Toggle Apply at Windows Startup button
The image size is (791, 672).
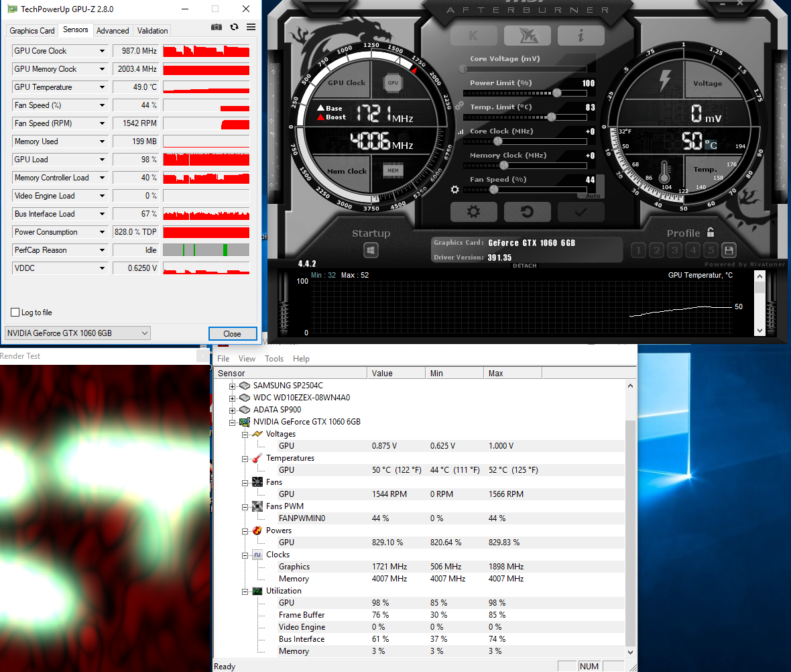(371, 250)
